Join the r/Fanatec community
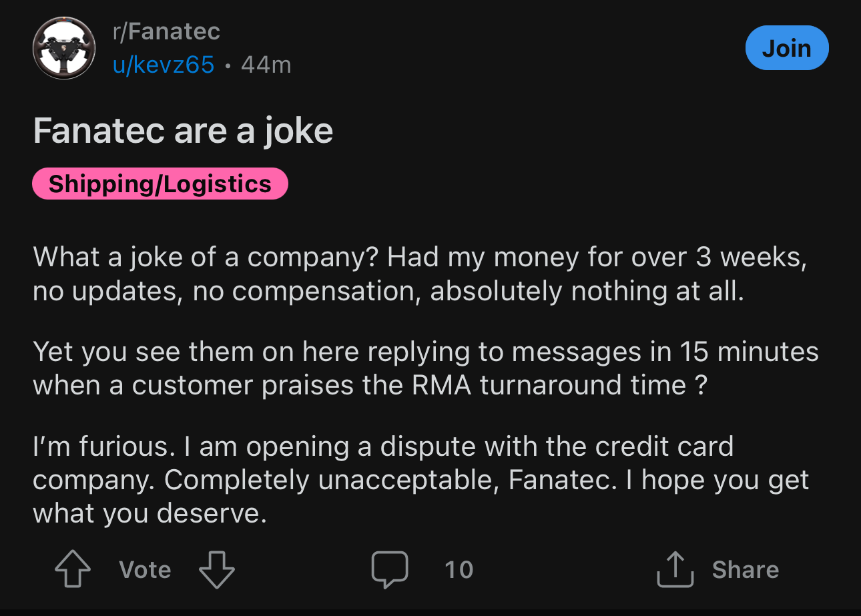Screen dimensions: 861x616 786,48
